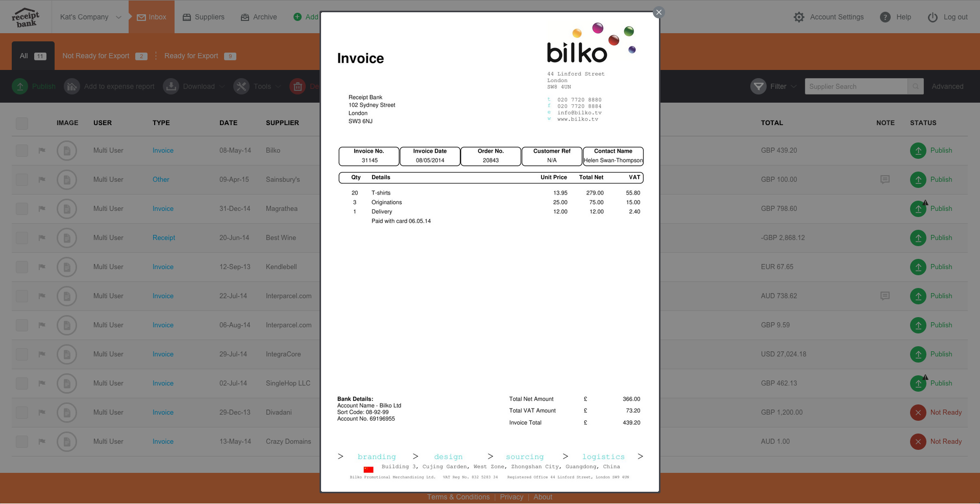The height and width of the screenshot is (504, 980).
Task: Open the Tools dropdown
Action: (x=257, y=86)
